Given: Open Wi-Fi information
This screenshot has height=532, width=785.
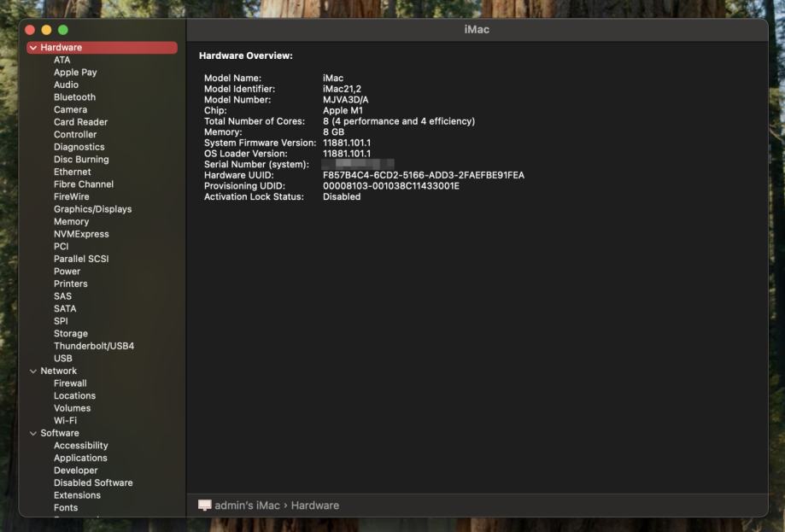Looking at the screenshot, I should [x=65, y=421].
